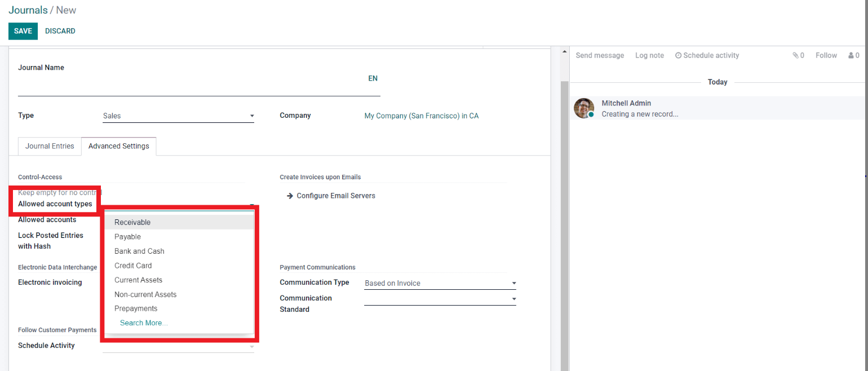The width and height of the screenshot is (868, 371).
Task: Click the Schedule activity clock button
Action: 707,55
